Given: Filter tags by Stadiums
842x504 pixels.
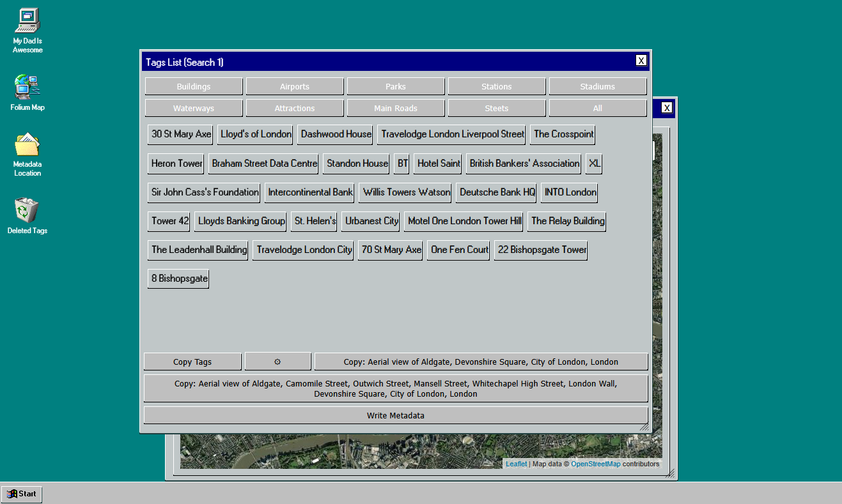Looking at the screenshot, I should click(x=598, y=86).
